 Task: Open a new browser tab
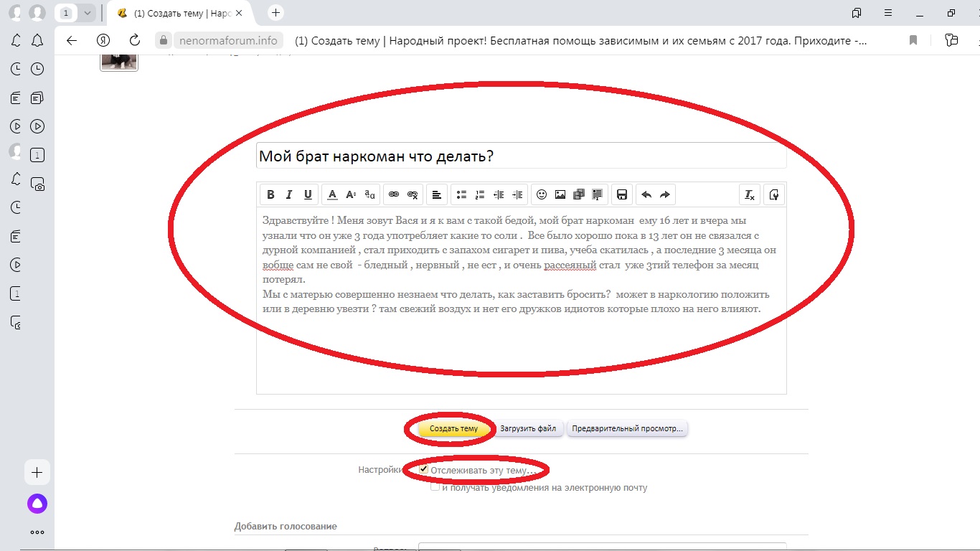click(275, 13)
